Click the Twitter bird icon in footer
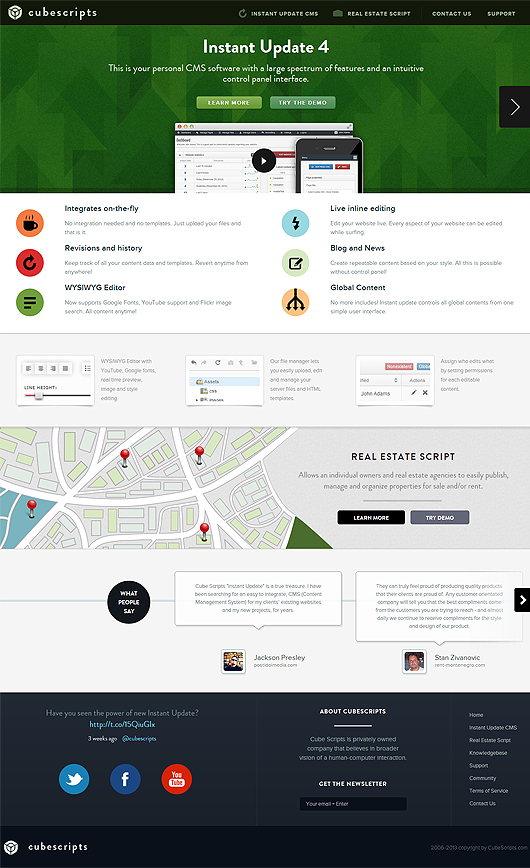Image resolution: width=530 pixels, height=868 pixels. 74,779
